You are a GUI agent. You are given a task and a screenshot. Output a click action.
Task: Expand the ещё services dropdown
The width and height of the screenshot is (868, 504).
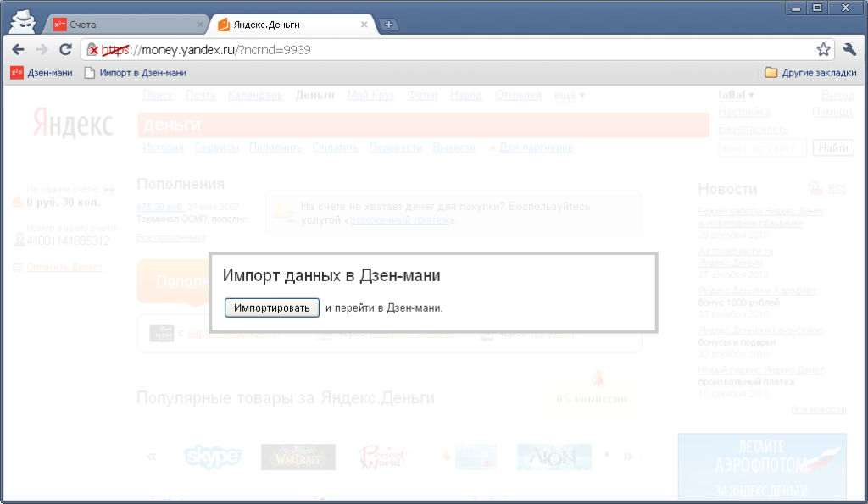coord(570,95)
